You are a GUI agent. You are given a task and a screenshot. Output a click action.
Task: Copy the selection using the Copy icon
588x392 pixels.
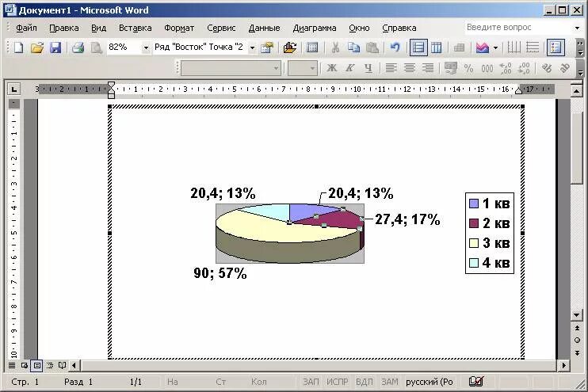353,48
